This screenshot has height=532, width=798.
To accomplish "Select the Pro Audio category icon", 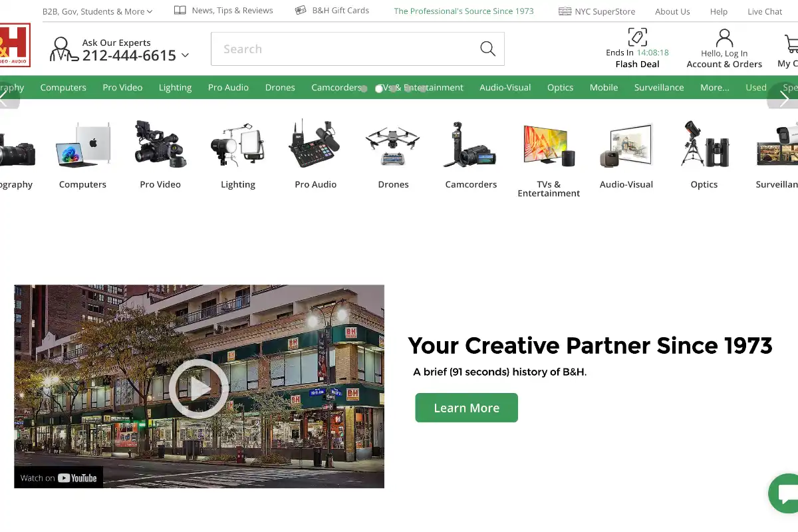I will (315, 144).
